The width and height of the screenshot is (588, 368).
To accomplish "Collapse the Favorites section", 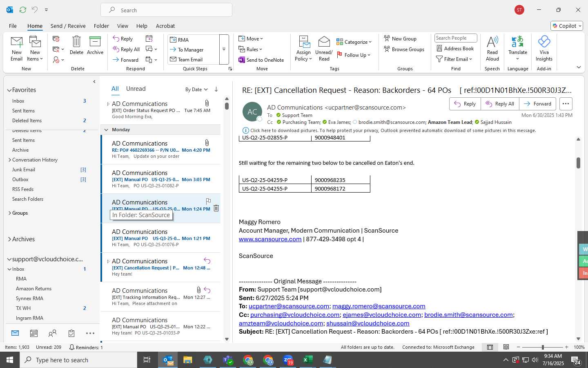I will pos(9,90).
